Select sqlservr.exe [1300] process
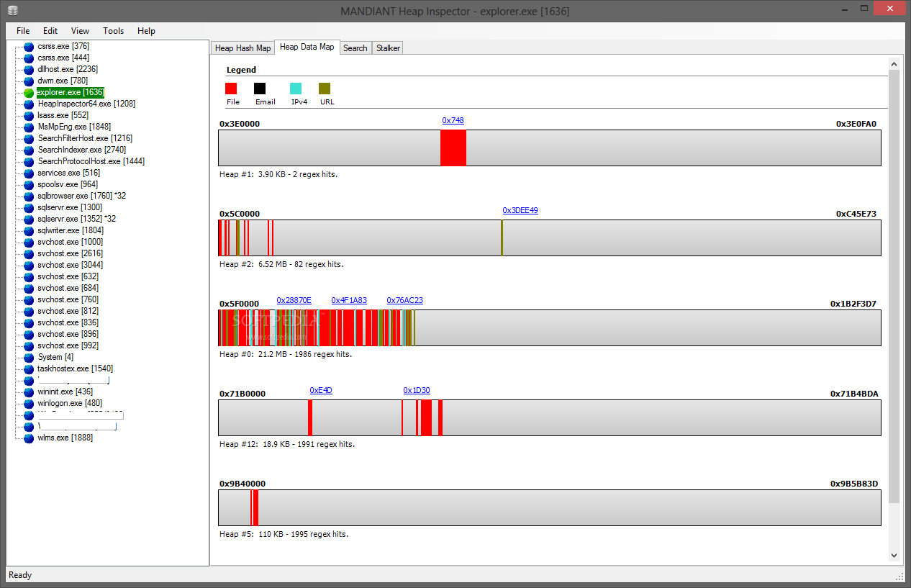Viewport: 911px width, 588px height. 70,207
